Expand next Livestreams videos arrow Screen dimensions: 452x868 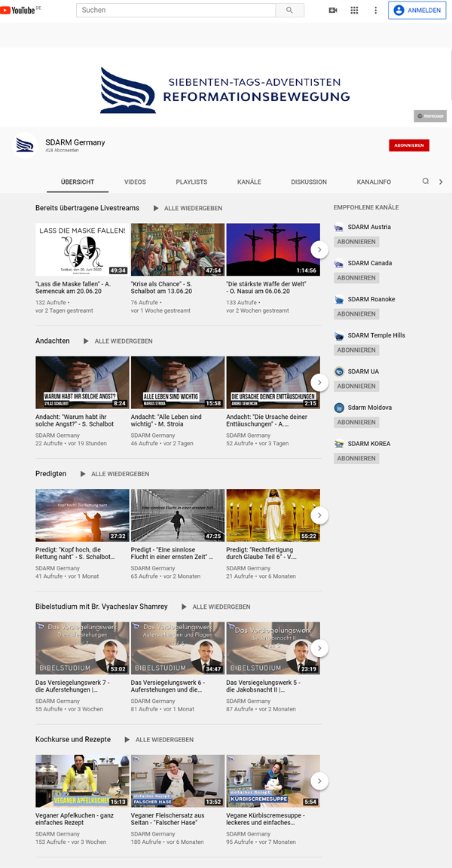coord(319,249)
